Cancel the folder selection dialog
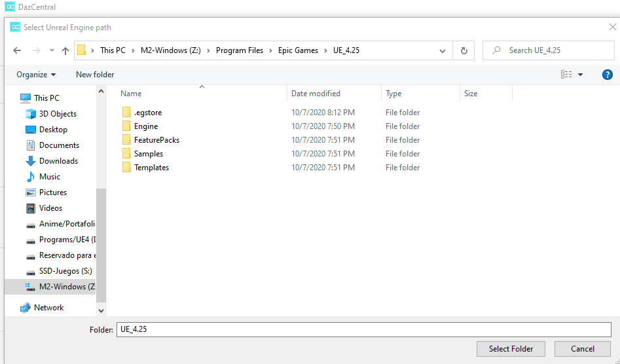620x364 pixels. 582,349
